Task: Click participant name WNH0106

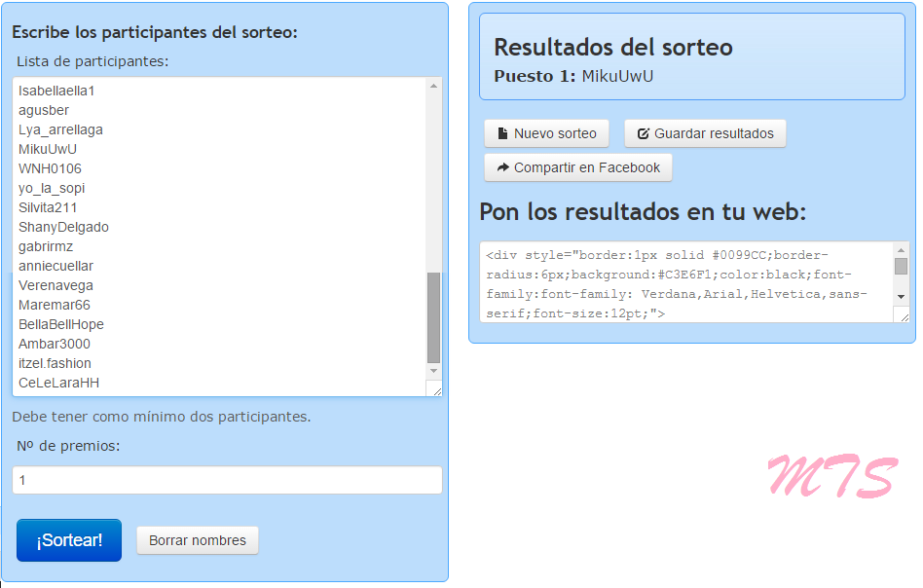Action: tap(50, 168)
